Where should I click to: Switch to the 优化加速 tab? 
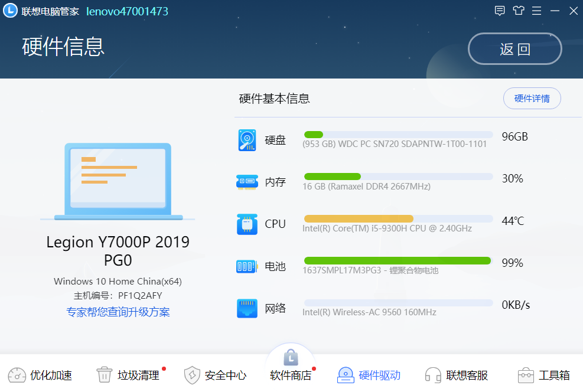pos(40,375)
